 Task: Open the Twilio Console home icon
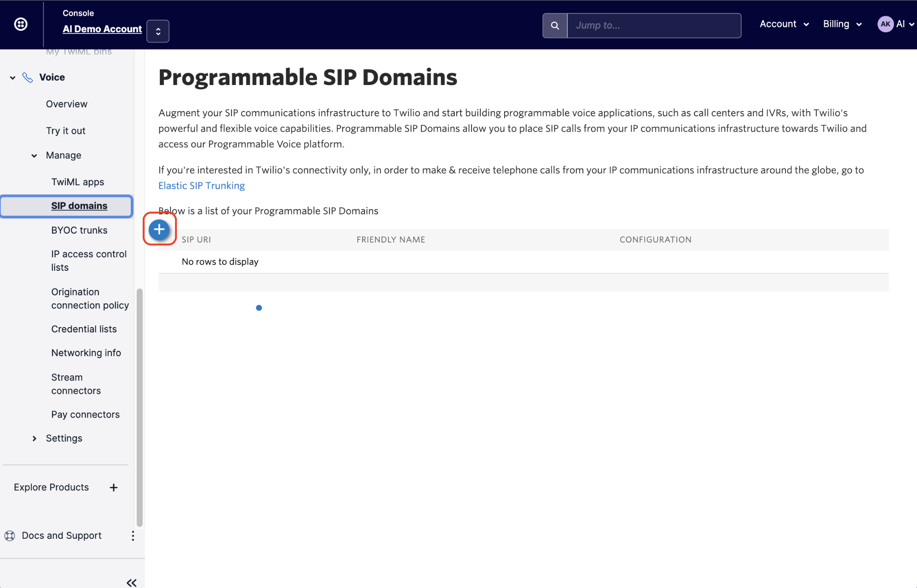[x=21, y=24]
